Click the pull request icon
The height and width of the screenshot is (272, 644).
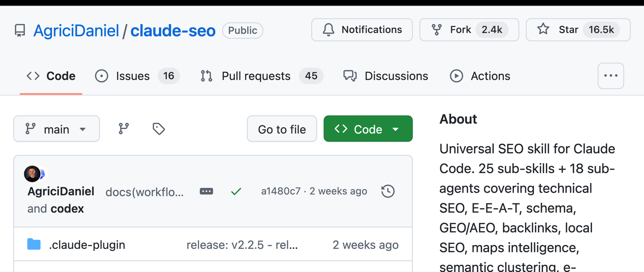tap(206, 76)
